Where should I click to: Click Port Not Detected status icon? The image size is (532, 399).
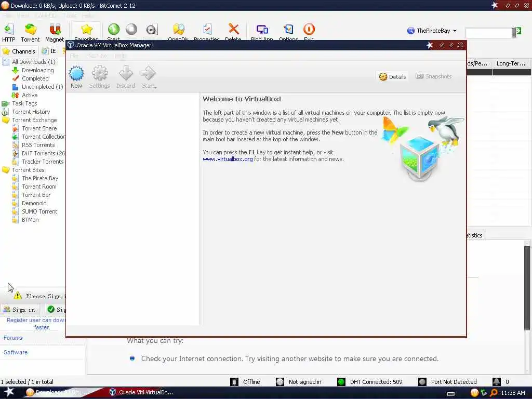pos(422,382)
